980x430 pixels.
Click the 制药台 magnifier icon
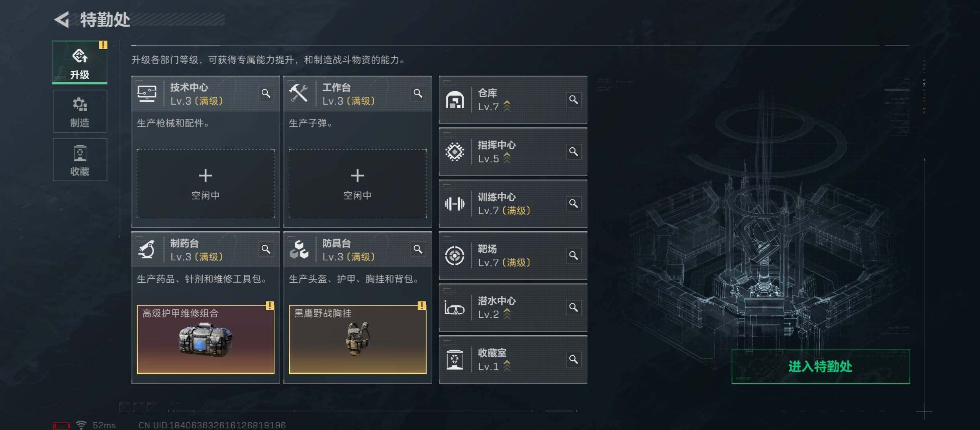pyautogui.click(x=266, y=249)
